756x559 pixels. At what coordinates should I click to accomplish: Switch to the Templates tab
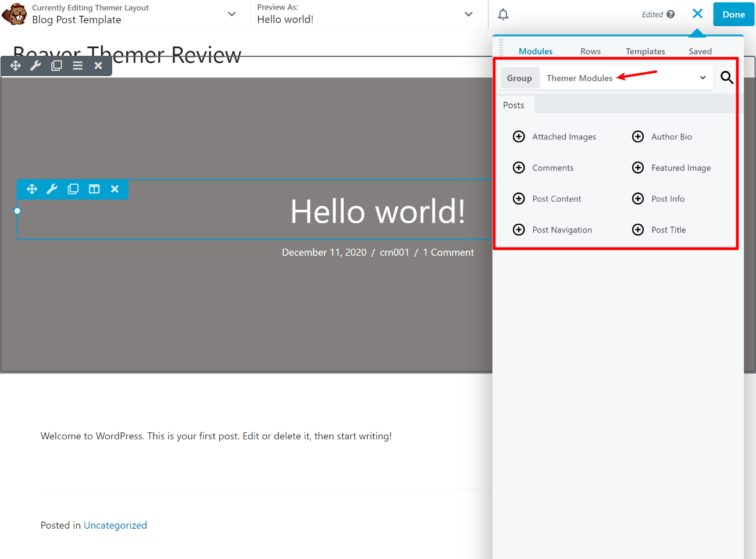tap(645, 51)
